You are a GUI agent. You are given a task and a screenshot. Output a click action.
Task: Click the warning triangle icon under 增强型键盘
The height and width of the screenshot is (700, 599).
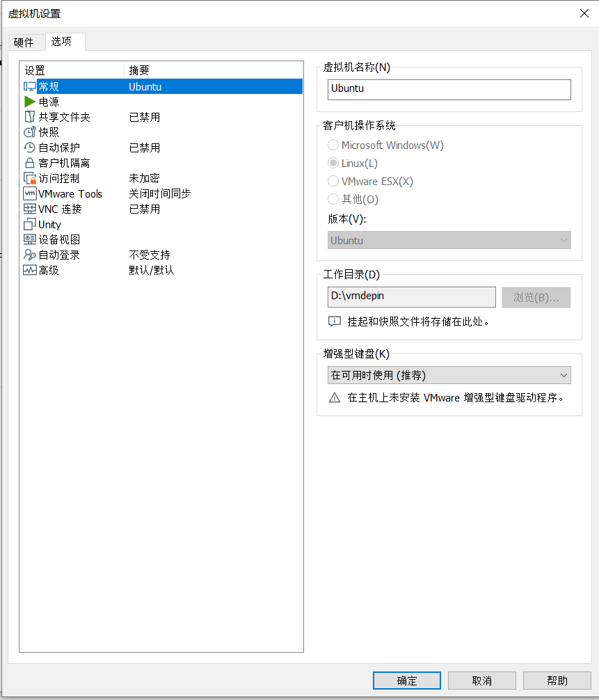(335, 397)
